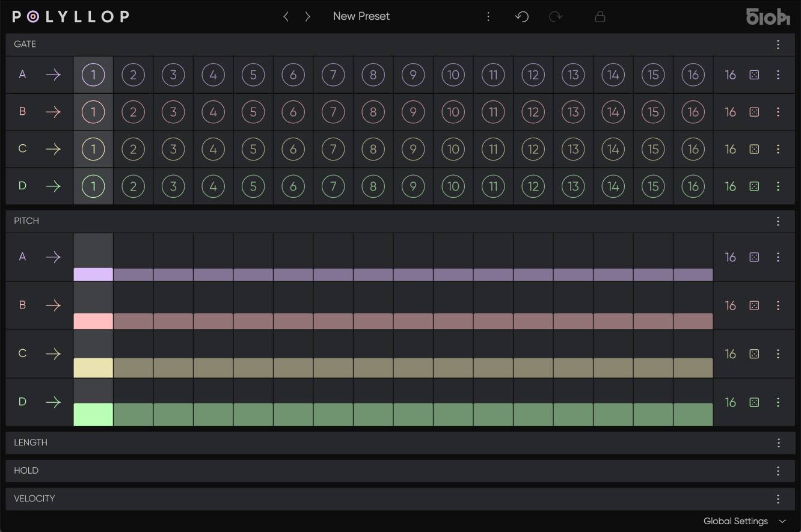801x532 pixels.
Task: Click the lock icon in header
Action: [x=600, y=17]
